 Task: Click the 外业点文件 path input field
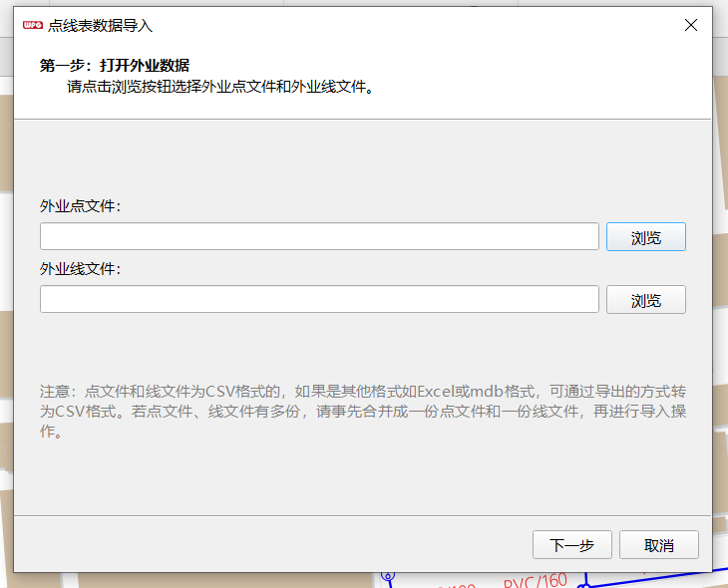pos(319,237)
